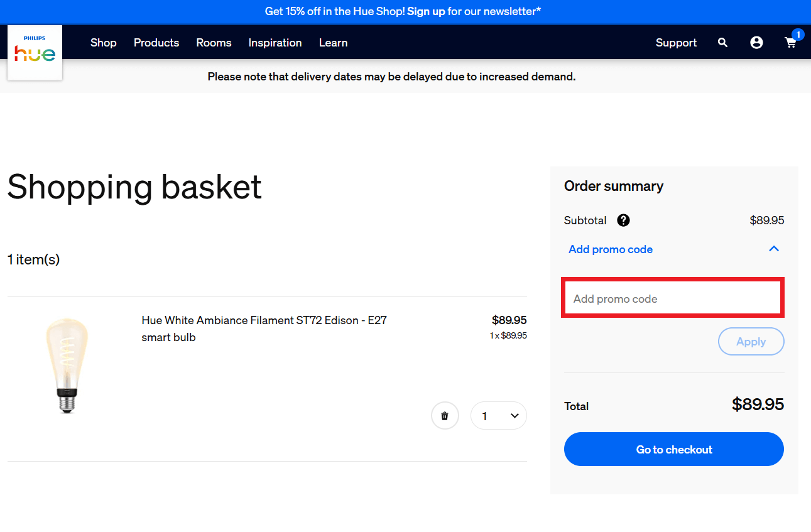Open the user account icon

coord(756,43)
